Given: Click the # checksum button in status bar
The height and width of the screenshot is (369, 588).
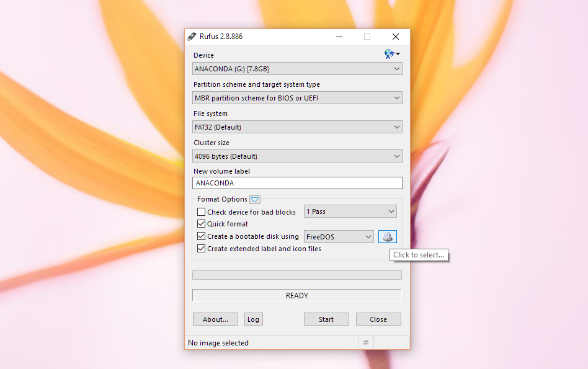Looking at the screenshot, I should (365, 342).
